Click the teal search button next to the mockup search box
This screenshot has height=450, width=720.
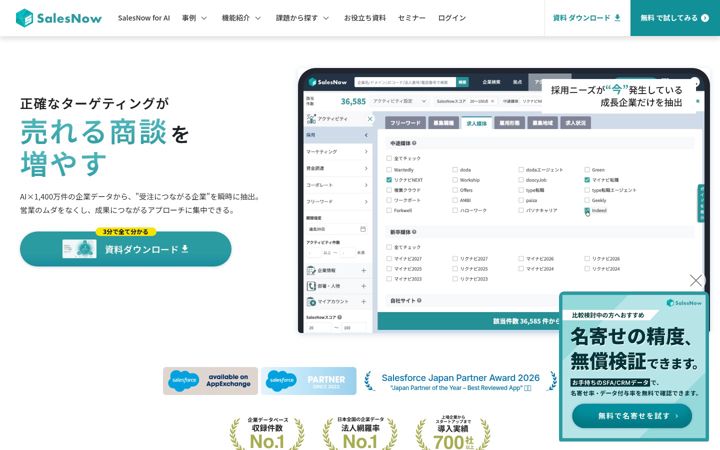(462, 82)
